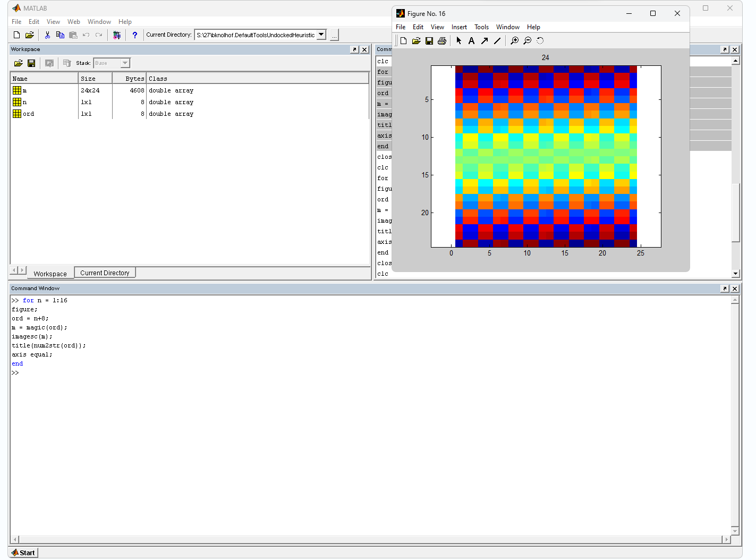
Task: Expand the Current Directory path dropdown
Action: tap(321, 35)
